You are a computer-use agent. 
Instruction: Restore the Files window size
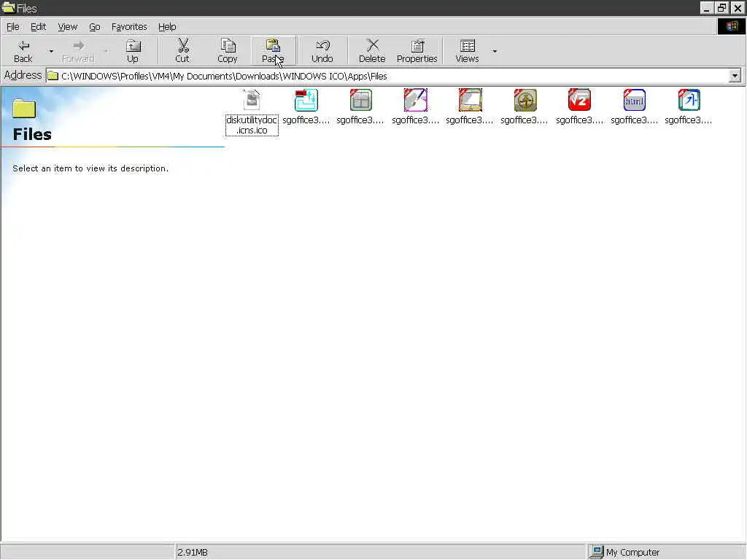(x=721, y=7)
